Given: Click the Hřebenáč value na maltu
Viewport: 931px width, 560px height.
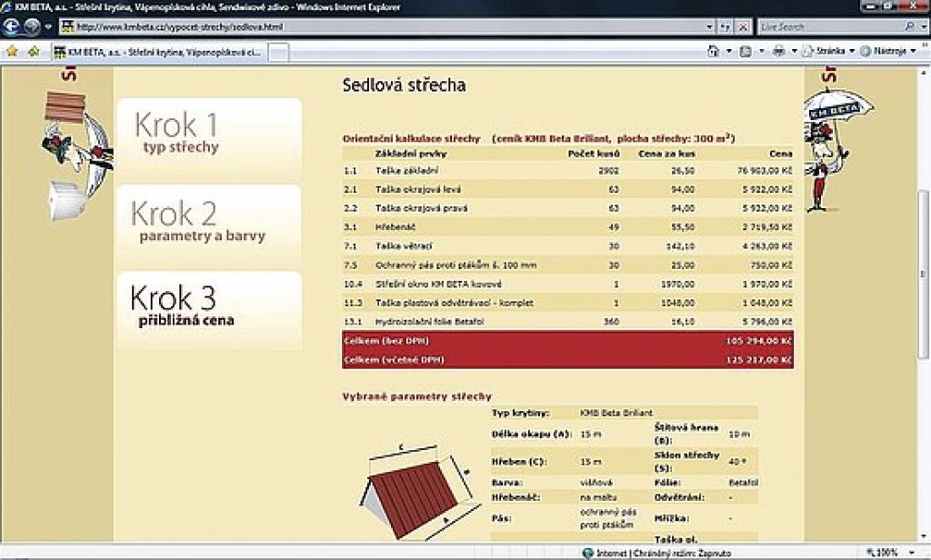Looking at the screenshot, I should click(x=598, y=497).
